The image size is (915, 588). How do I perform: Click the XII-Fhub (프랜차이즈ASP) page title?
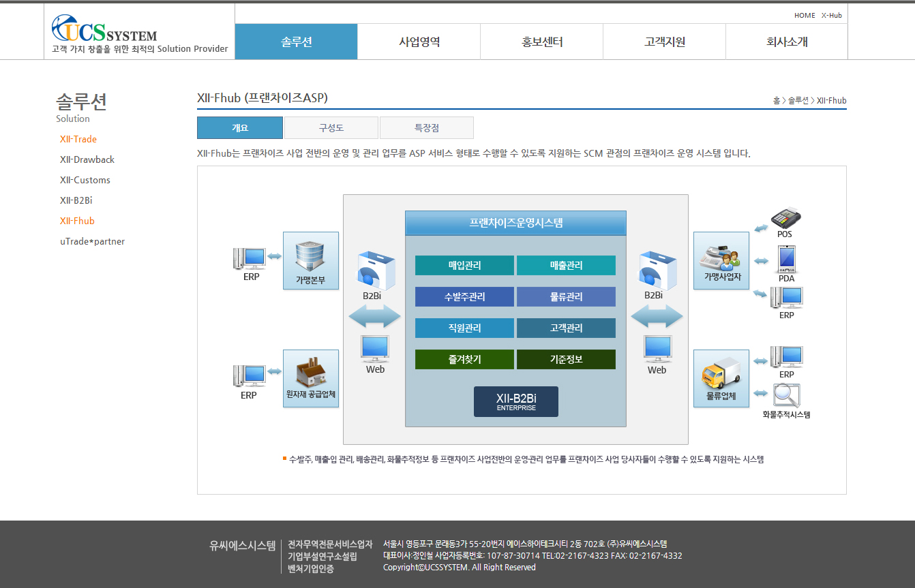pyautogui.click(x=262, y=98)
